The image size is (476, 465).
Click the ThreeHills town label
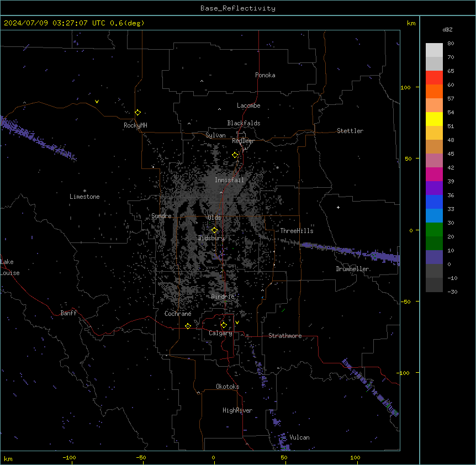coord(297,231)
